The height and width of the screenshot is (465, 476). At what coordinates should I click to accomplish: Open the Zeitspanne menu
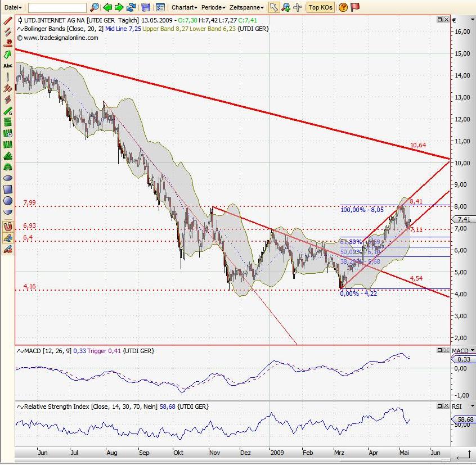pos(246,7)
